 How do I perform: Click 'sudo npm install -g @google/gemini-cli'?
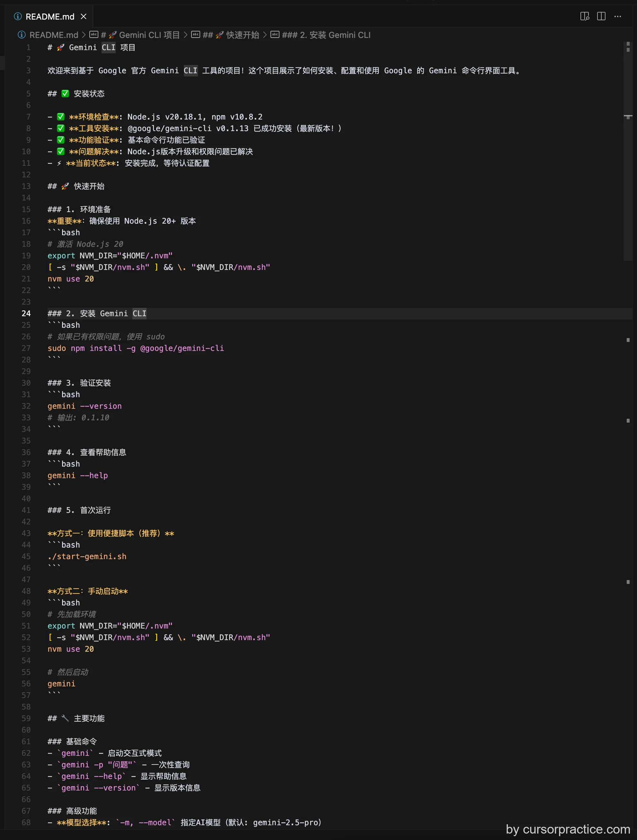136,348
